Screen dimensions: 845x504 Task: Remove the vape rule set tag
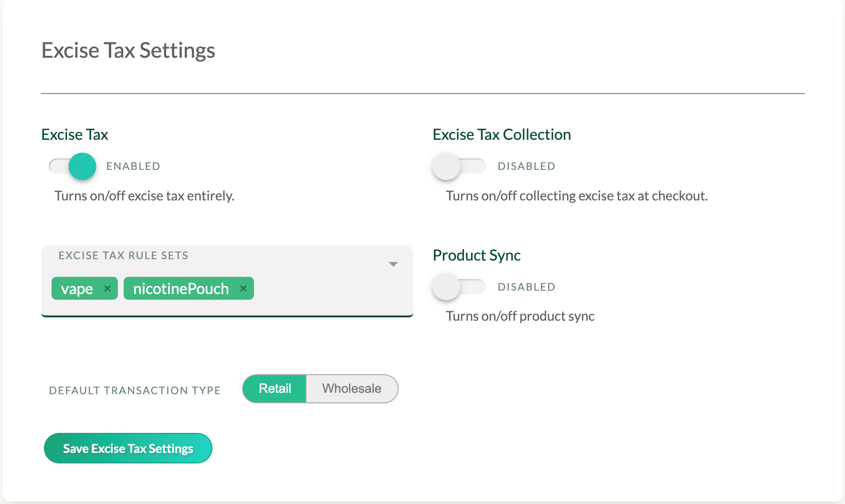tap(107, 289)
